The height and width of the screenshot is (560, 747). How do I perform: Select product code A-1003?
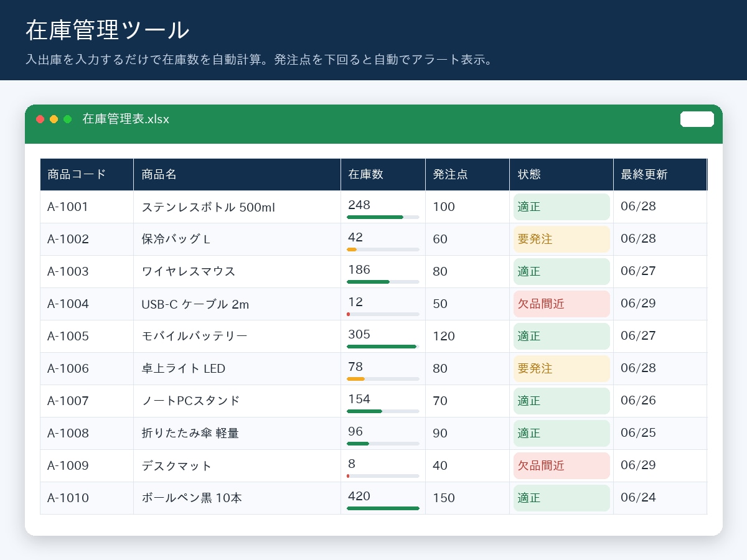point(68,272)
